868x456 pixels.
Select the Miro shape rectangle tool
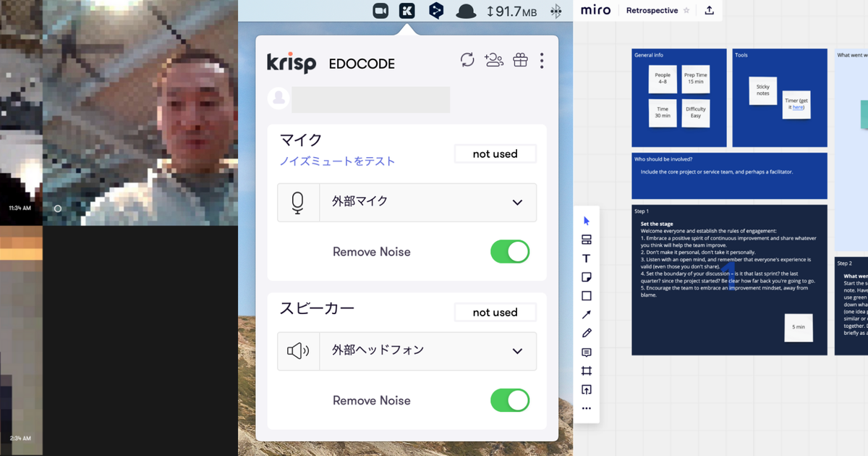[x=587, y=296]
